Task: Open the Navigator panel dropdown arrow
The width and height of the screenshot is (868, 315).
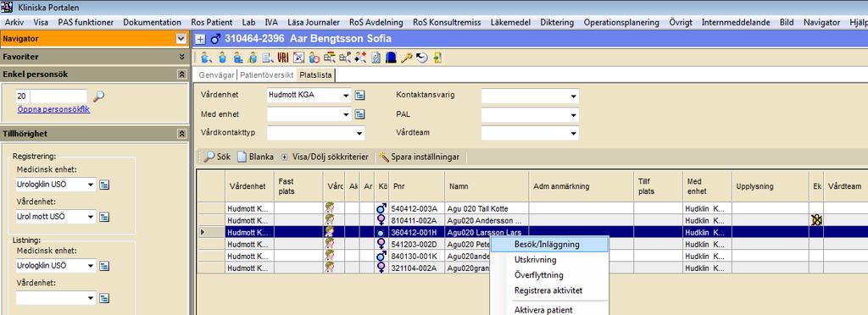Action: coord(181,39)
